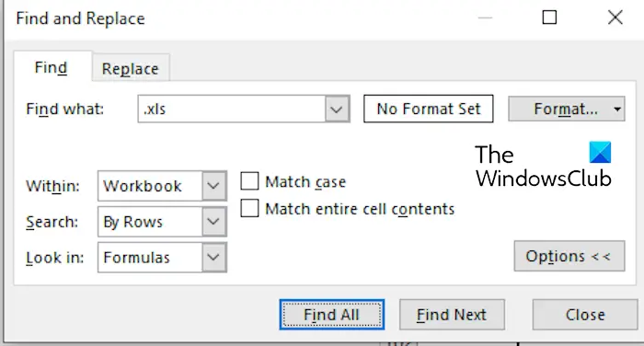Viewport: 644px width, 346px height.
Task: Click the Find All button
Action: 332,315
